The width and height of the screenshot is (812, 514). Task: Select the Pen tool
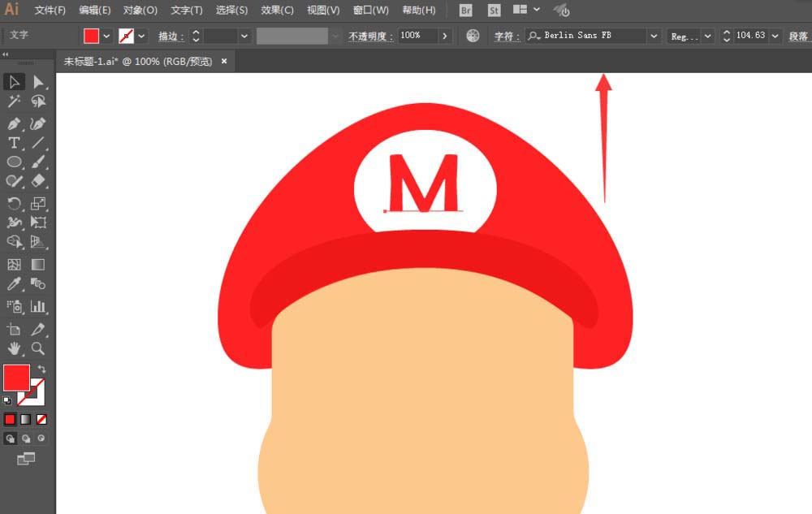pos(14,123)
